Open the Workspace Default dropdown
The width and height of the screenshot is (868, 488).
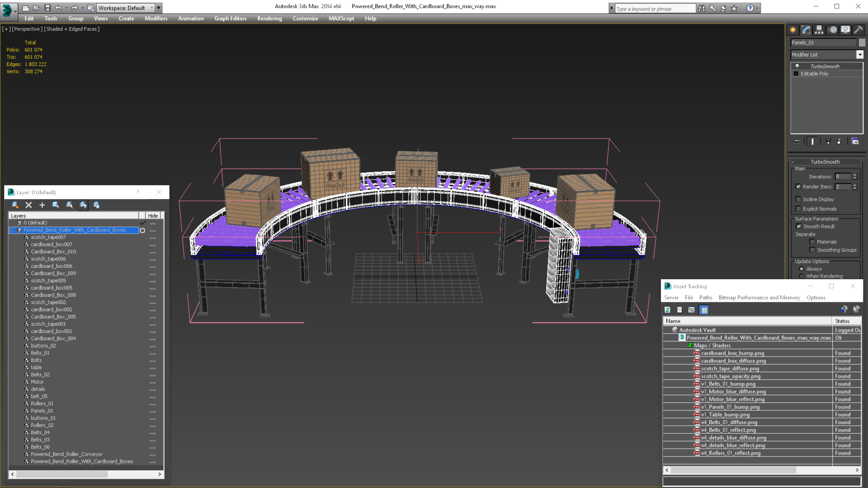pyautogui.click(x=125, y=8)
